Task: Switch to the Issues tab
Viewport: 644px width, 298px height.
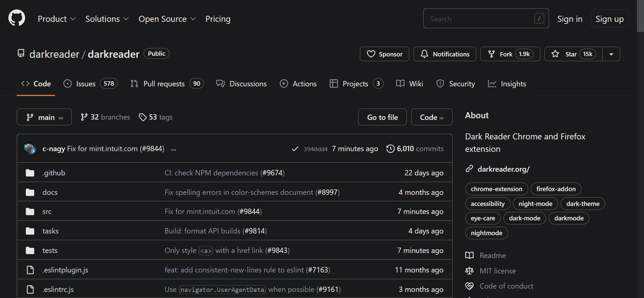Action: tap(91, 84)
